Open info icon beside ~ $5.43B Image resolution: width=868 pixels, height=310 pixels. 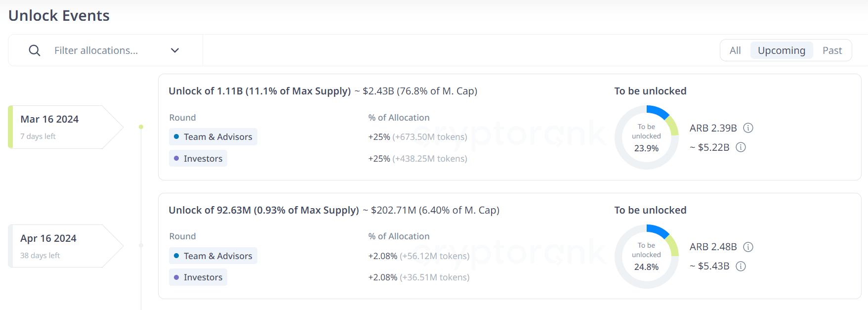coord(741,266)
